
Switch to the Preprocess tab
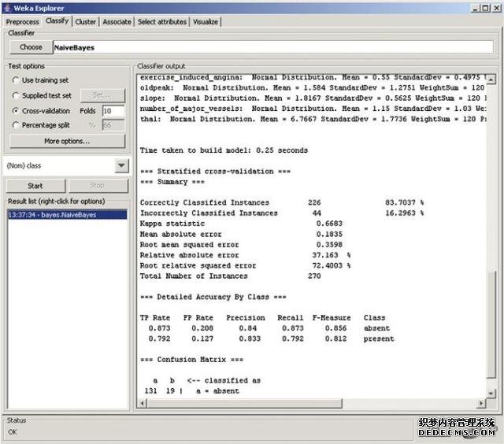[22, 21]
